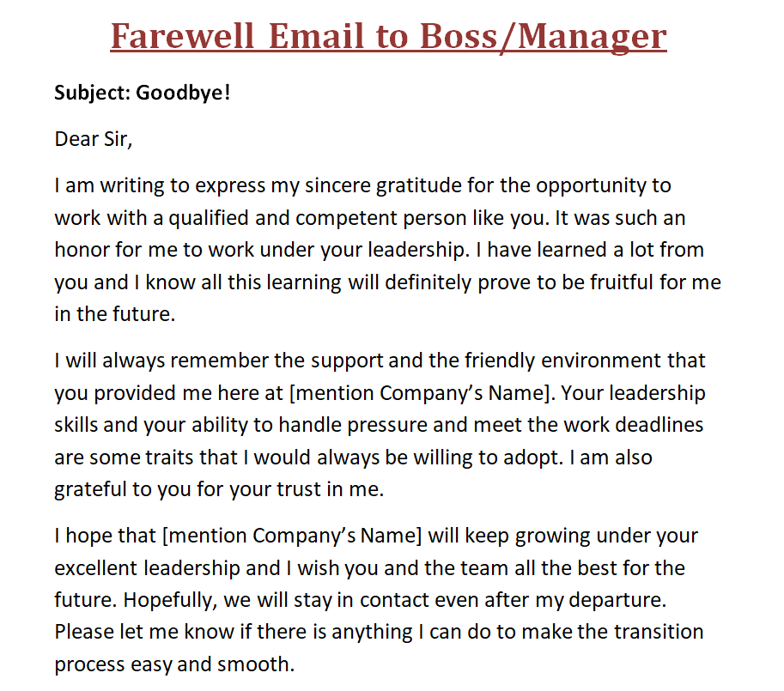Screen dimensions: 784x691
Task: Click the company name placeholder after "here at"
Action: [x=421, y=393]
